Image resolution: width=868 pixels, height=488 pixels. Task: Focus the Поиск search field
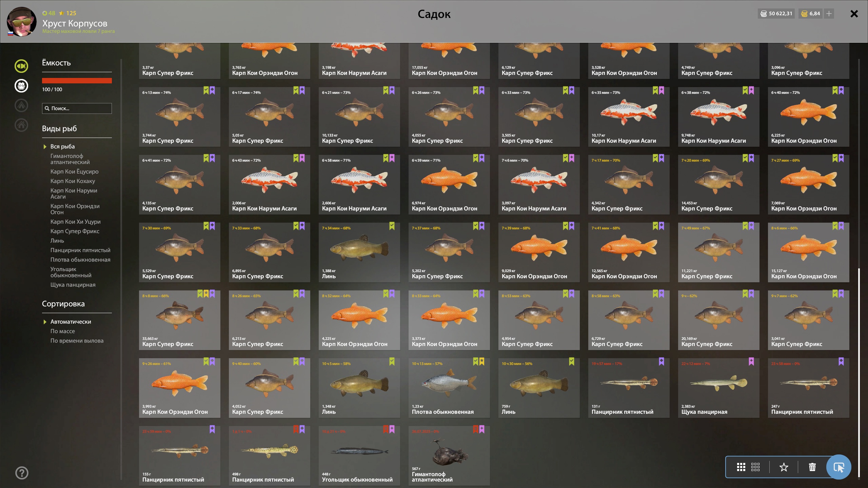tap(77, 108)
